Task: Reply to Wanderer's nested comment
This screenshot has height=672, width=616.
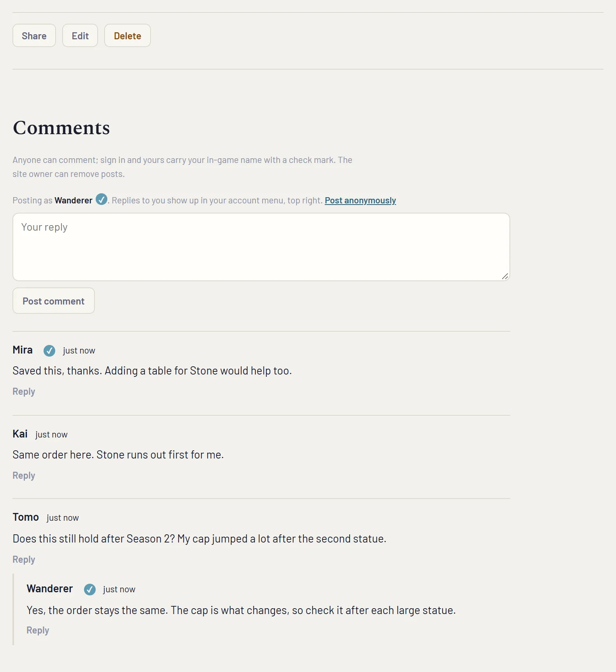Action: click(x=38, y=630)
